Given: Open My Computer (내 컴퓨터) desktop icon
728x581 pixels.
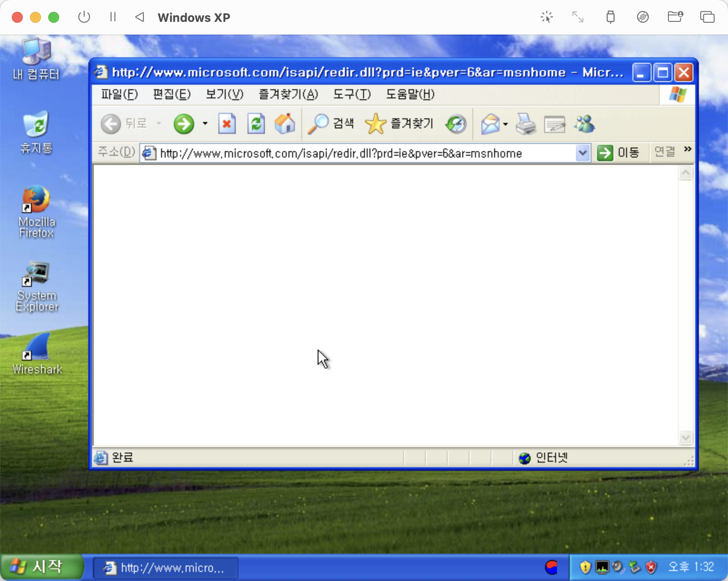Looking at the screenshot, I should coord(36,60).
